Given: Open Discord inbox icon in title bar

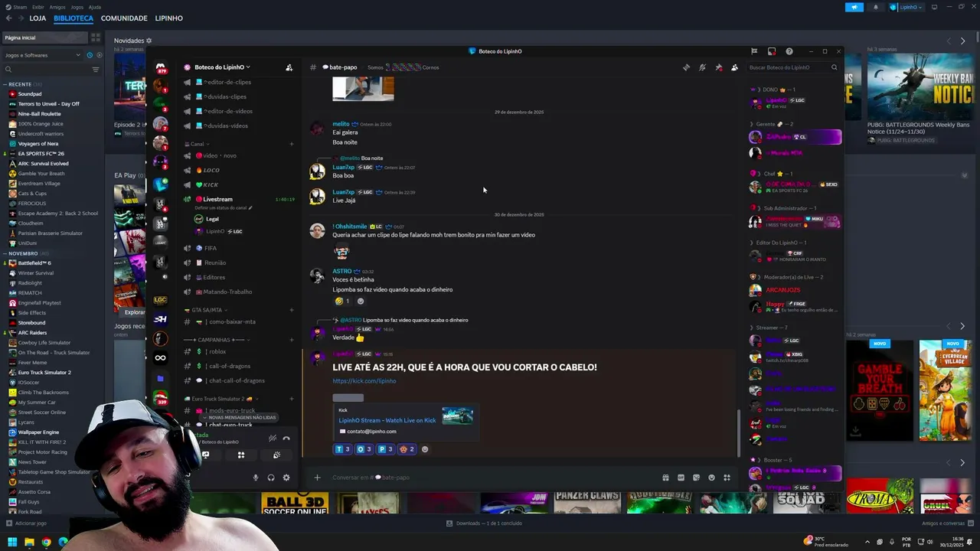Looking at the screenshot, I should click(x=772, y=51).
